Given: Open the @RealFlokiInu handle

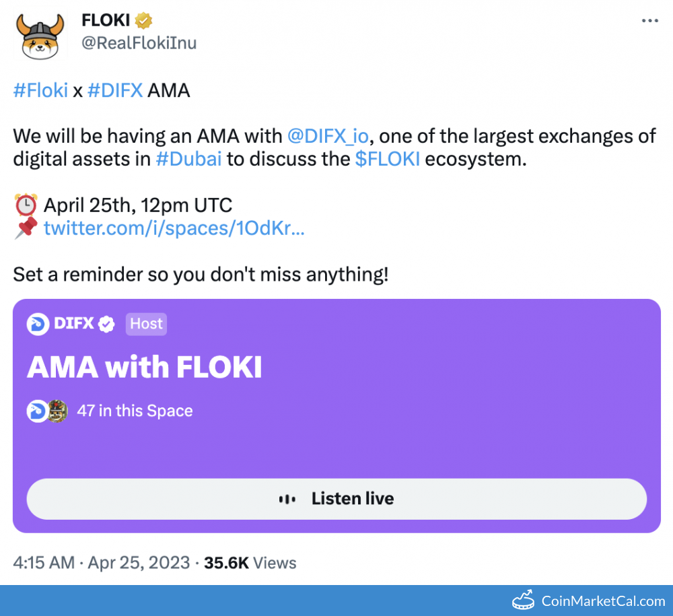Looking at the screenshot, I should pos(139,44).
